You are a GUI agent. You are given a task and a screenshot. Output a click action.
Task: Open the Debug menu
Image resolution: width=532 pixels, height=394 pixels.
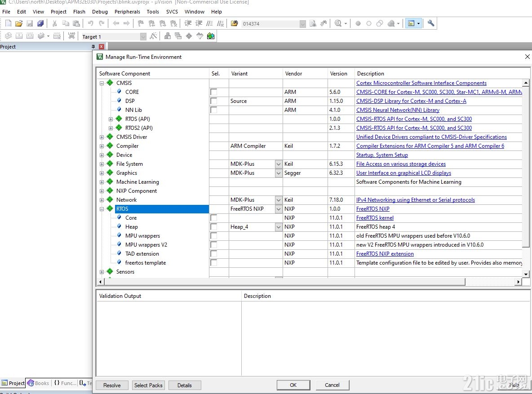click(x=100, y=12)
